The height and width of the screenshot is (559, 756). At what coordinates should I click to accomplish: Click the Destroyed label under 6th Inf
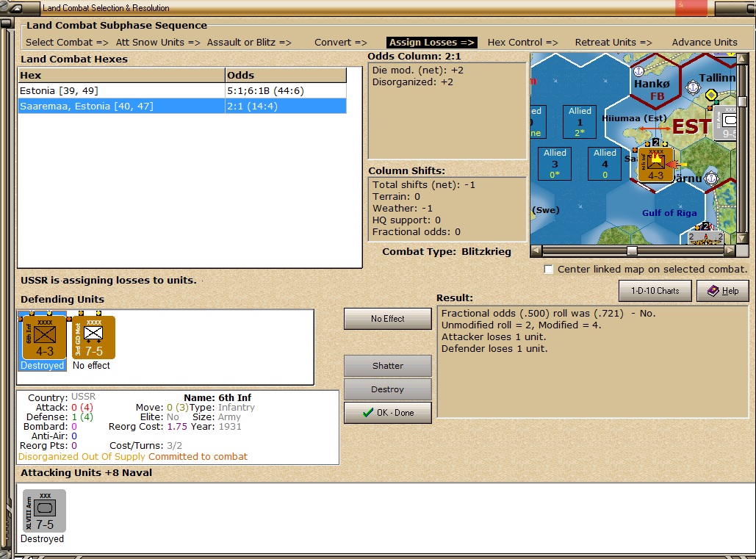point(42,365)
